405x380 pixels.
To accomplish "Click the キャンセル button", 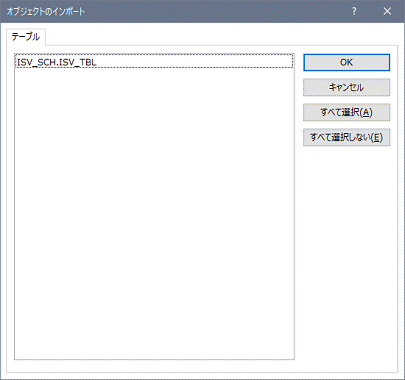I will coord(346,87).
